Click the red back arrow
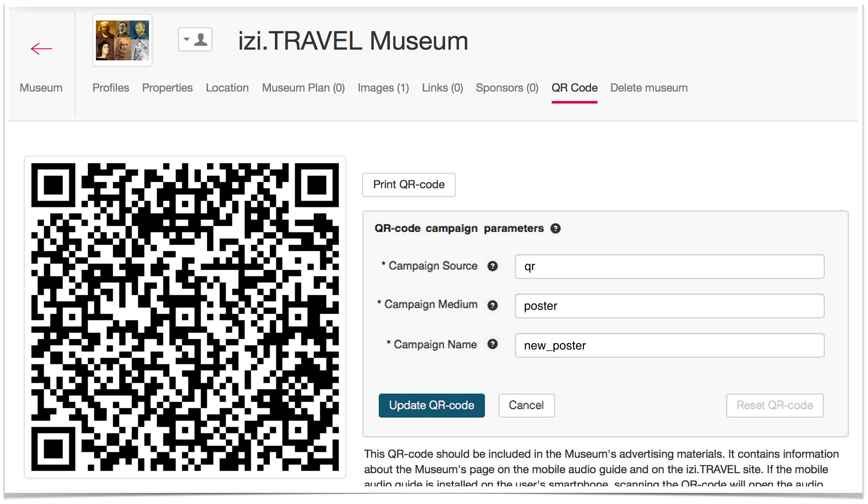Viewport: 868px width, 504px height. point(42,49)
